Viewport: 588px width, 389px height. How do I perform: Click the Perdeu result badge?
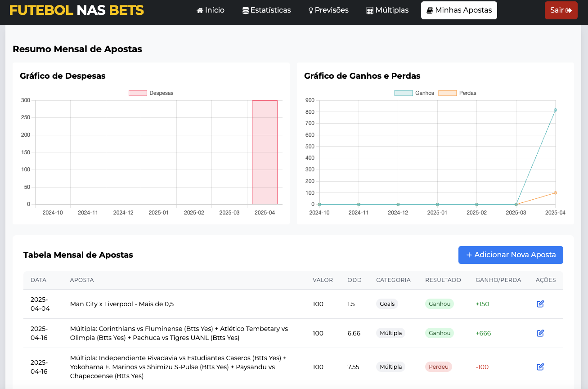point(438,367)
